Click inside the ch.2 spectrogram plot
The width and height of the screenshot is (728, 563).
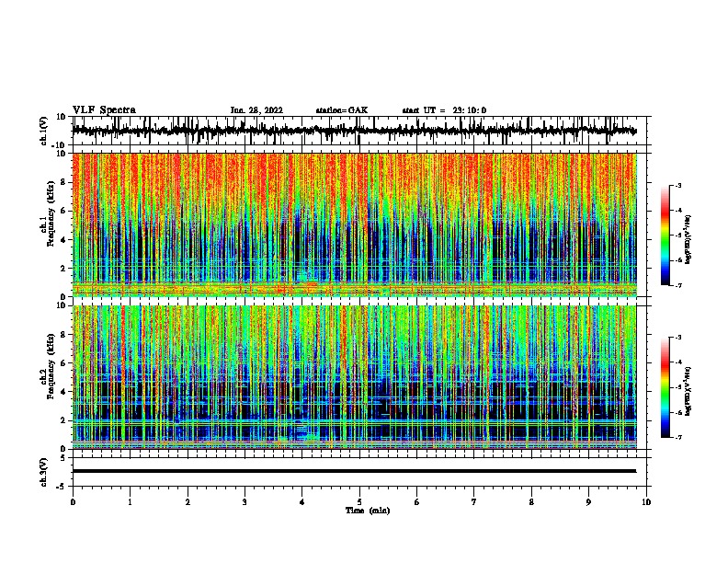354,377
